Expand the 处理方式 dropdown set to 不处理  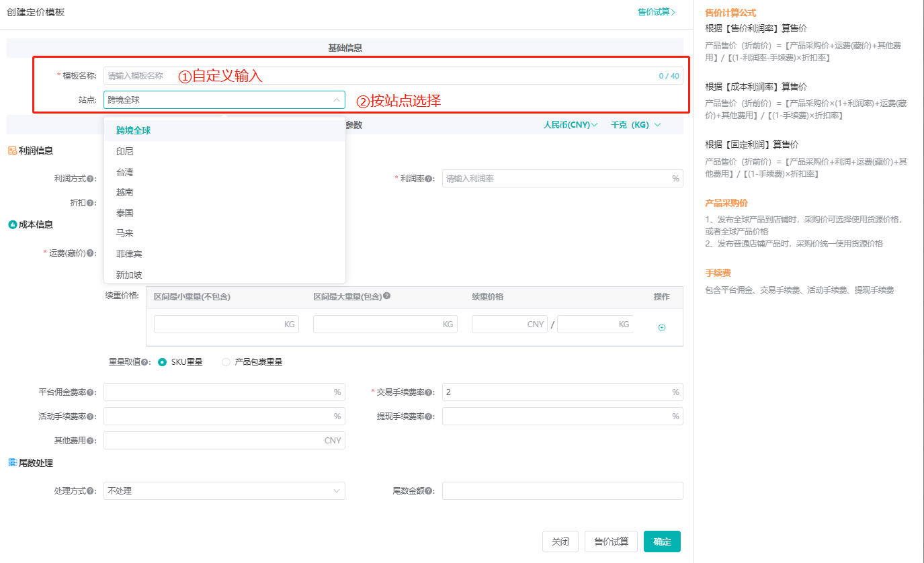click(224, 491)
